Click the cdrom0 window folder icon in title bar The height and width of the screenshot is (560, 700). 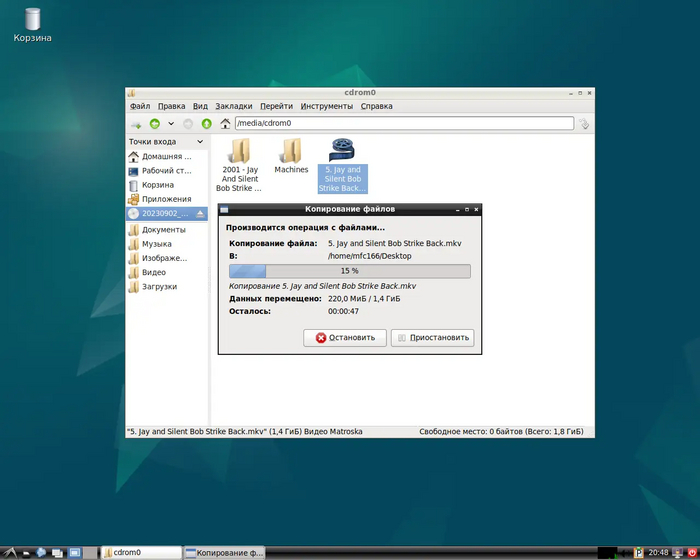tap(131, 93)
